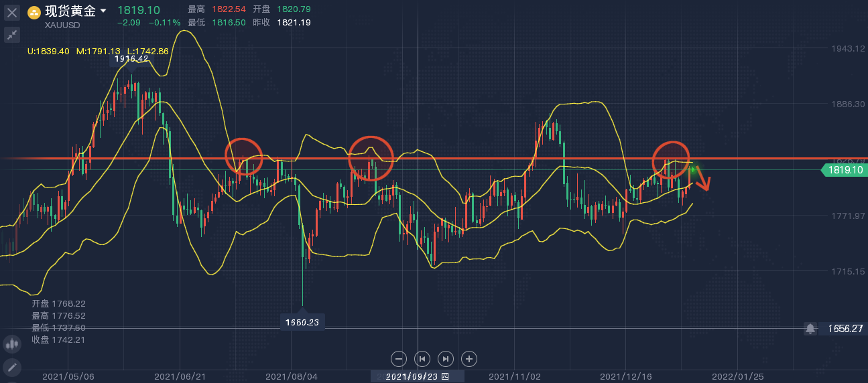Collapse the chart using the shrink arrows icon
Viewport: 868px width, 383px height.
click(x=11, y=35)
